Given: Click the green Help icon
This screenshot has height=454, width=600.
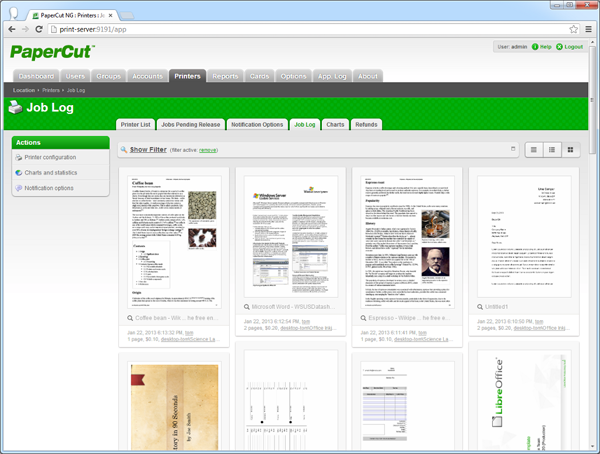Looking at the screenshot, I should coord(535,47).
